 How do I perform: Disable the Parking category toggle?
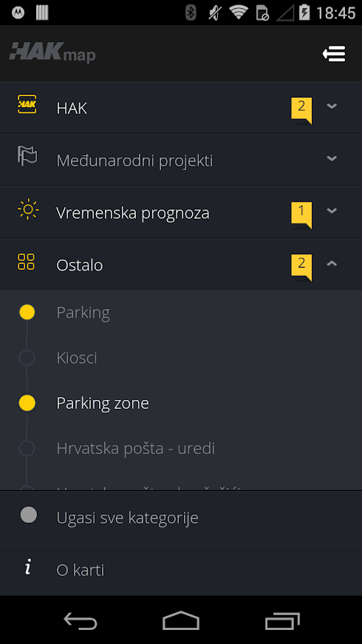27,312
